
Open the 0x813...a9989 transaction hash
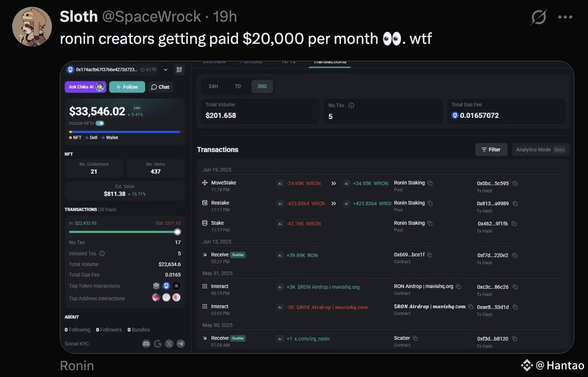(493, 204)
